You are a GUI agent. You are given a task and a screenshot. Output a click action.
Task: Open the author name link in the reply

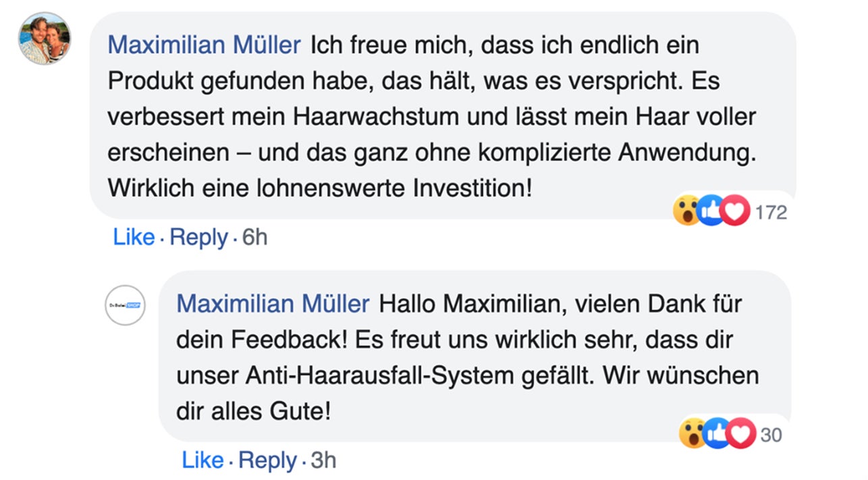point(273,304)
